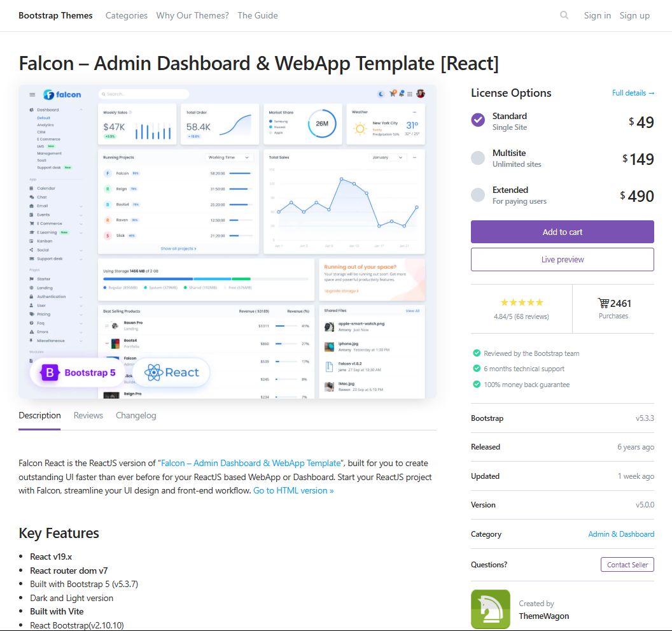Click the Built with Vite feature item
This screenshot has height=631, width=672.
pyautogui.click(x=57, y=612)
